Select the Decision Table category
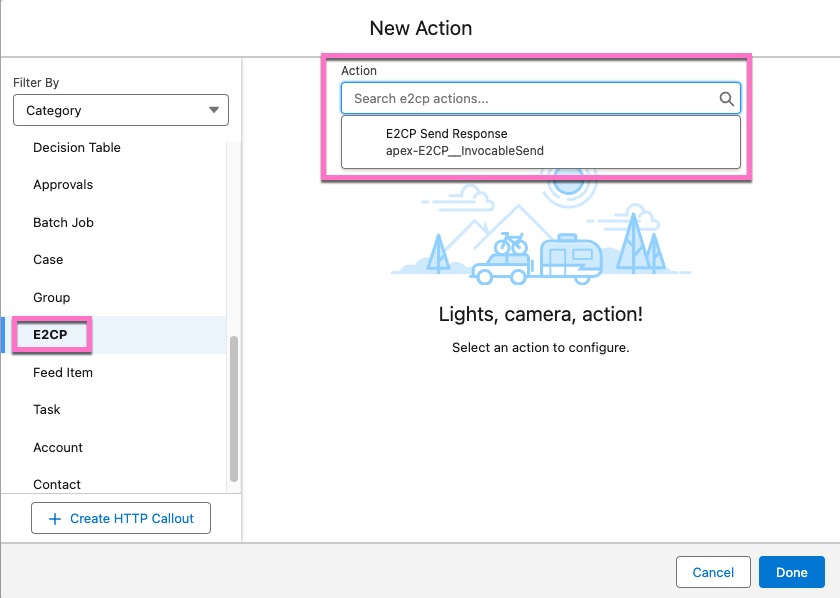This screenshot has height=598, width=840. click(77, 147)
